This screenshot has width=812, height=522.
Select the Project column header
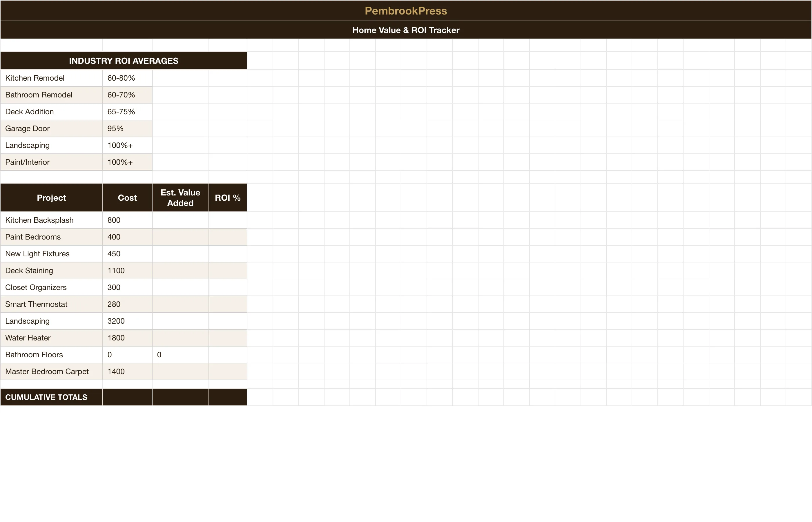click(52, 197)
